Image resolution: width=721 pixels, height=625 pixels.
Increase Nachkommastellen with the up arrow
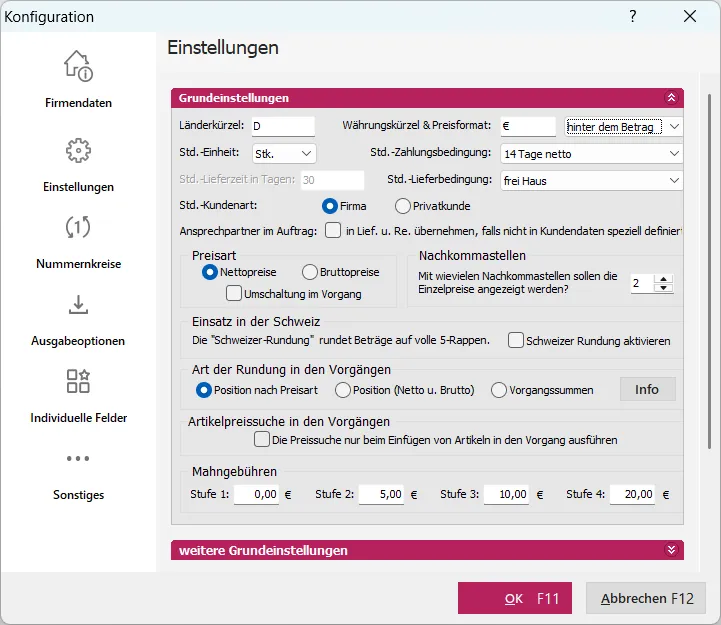pyautogui.click(x=661, y=278)
